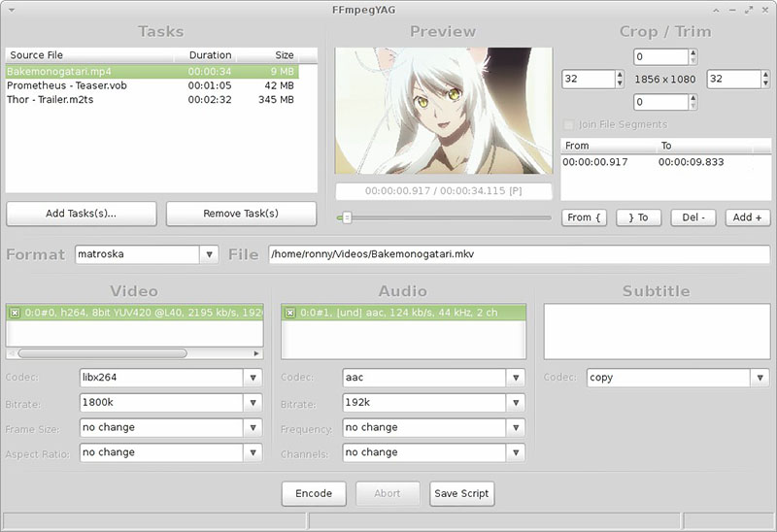Click the Save Script button

click(461, 493)
